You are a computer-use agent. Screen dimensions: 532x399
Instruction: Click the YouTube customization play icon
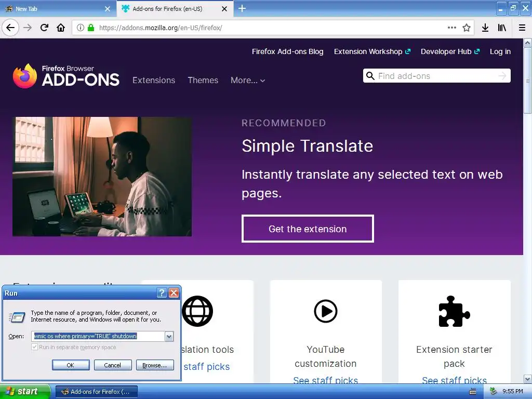pyautogui.click(x=326, y=311)
